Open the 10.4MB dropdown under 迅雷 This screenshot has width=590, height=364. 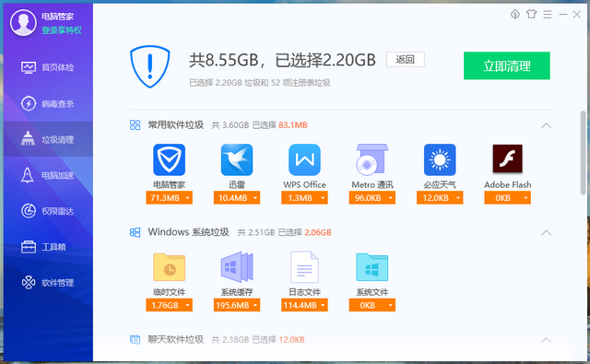(x=237, y=198)
